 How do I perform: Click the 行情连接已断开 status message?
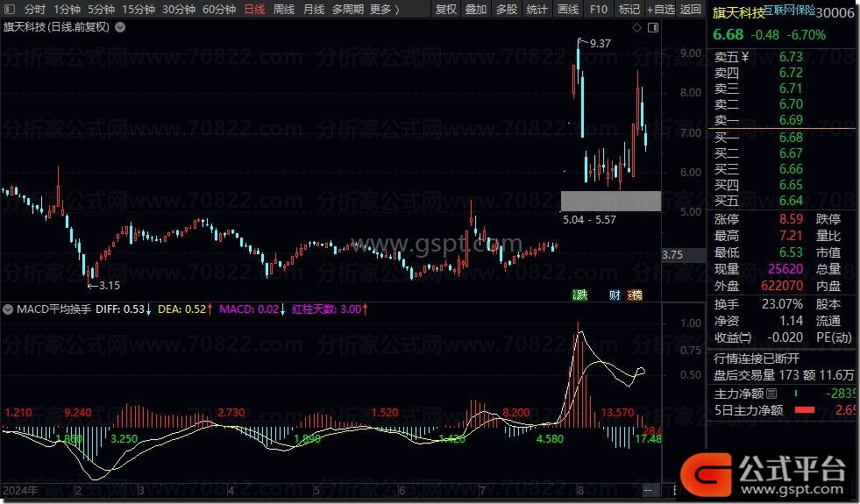[757, 358]
